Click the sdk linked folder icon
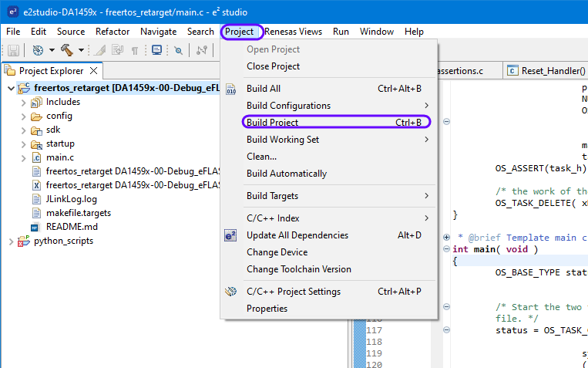588x368 pixels. [x=36, y=130]
